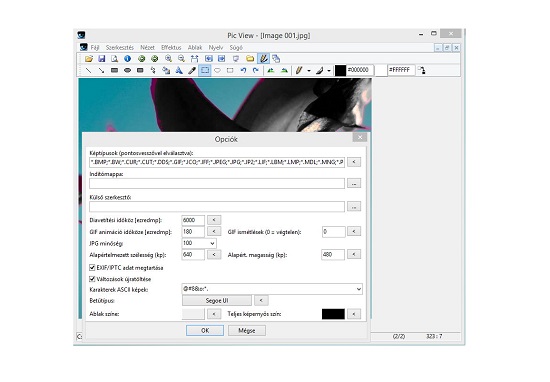This screenshot has width=550, height=382.
Task: Click the OK button
Action: click(x=205, y=330)
